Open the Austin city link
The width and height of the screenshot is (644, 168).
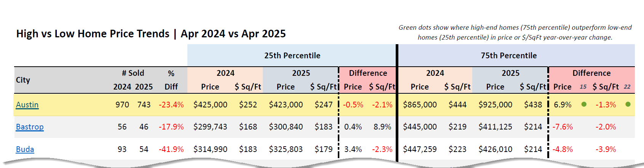pyautogui.click(x=27, y=105)
